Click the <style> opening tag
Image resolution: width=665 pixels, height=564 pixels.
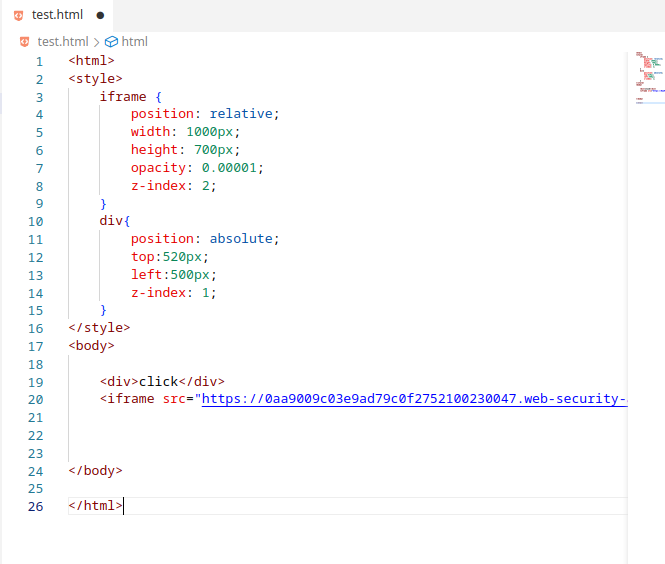point(95,78)
